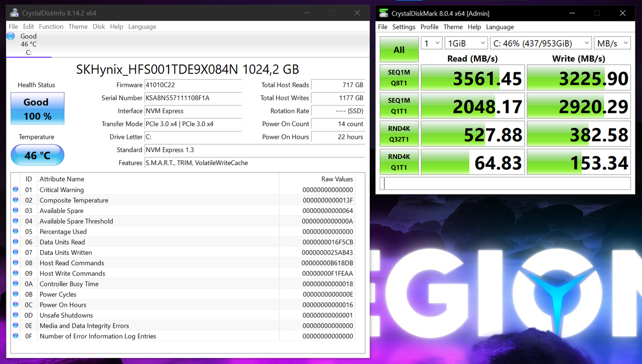
Task: Click the blue dot next to Host Read Commands
Action: coord(16,263)
